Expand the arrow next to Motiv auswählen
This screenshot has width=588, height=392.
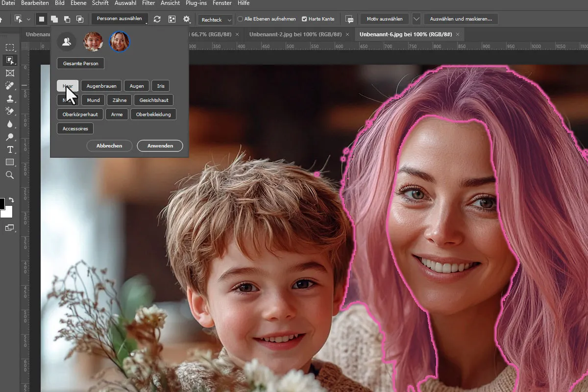(416, 19)
